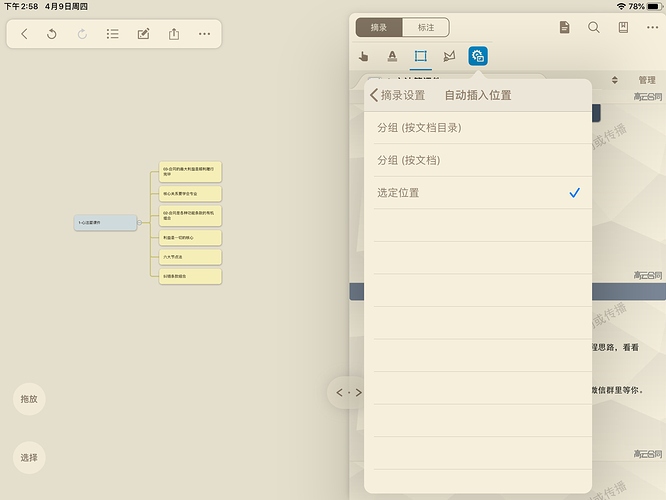Toggle the excerpt settings gear icon

pos(478,56)
